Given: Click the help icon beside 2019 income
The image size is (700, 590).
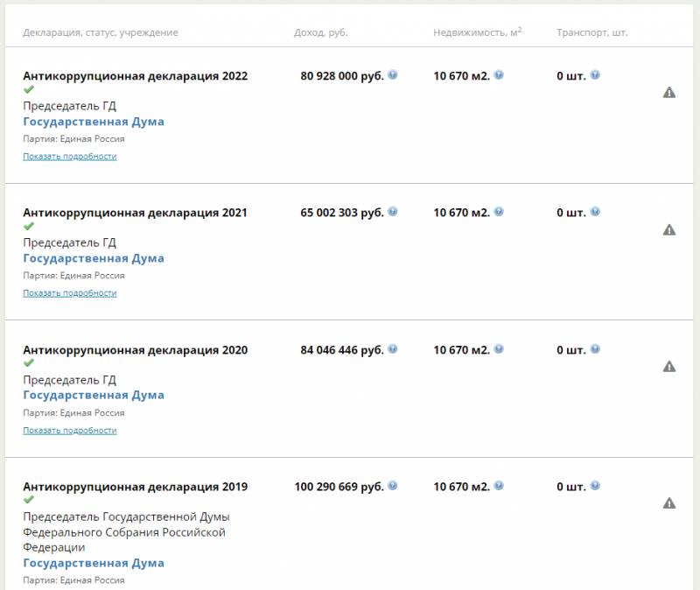Looking at the screenshot, I should click(x=393, y=486).
